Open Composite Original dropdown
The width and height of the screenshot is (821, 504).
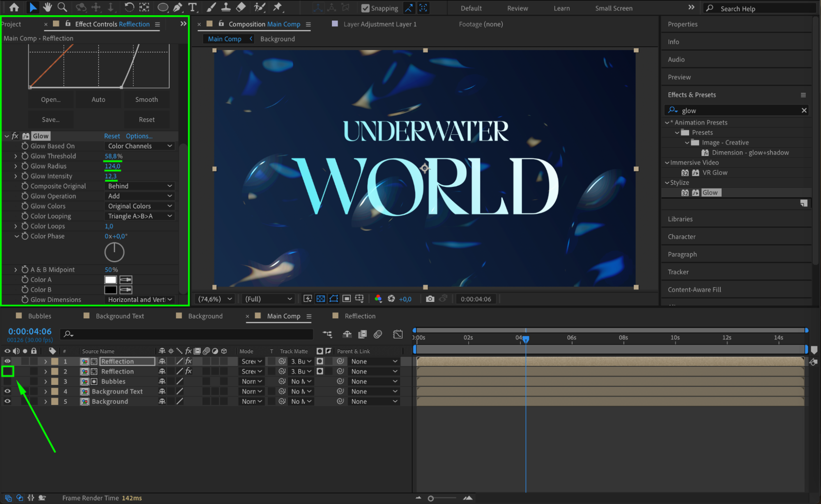pyautogui.click(x=140, y=186)
